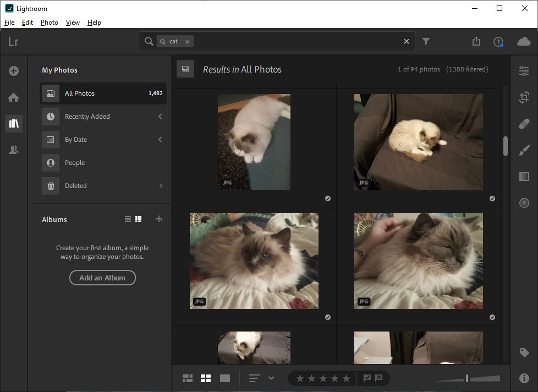The image size is (538, 392).
Task: Click the Results in All Photos icon
Action: 185,69
